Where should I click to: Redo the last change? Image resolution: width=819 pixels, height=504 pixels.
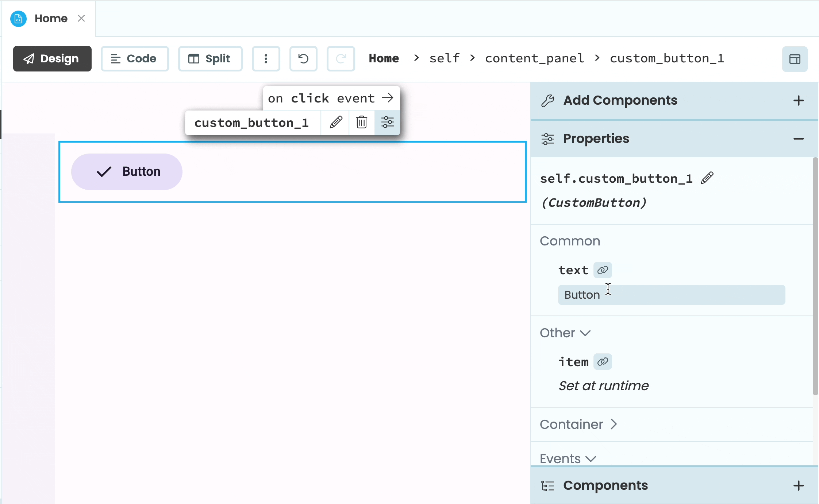(x=341, y=58)
